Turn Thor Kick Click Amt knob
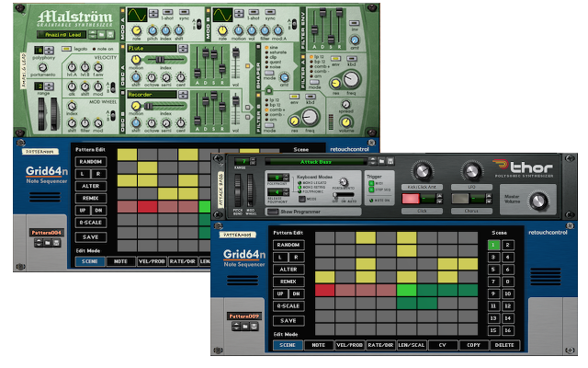This screenshot has width=588, height=368. pos(423,171)
